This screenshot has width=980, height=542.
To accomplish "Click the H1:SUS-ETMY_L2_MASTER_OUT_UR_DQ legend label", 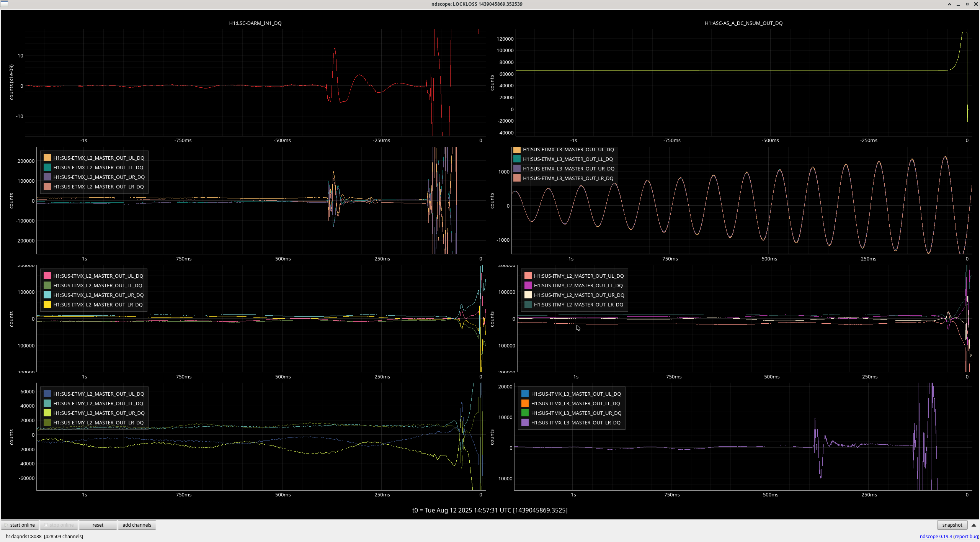I will point(99,413).
